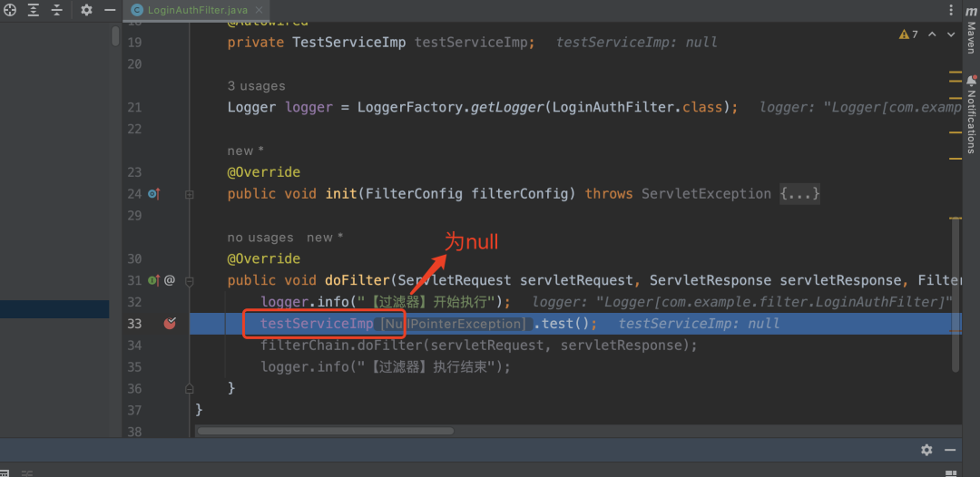The height and width of the screenshot is (477, 980).
Task: Hide the project panel with dash icon
Action: (x=110, y=10)
